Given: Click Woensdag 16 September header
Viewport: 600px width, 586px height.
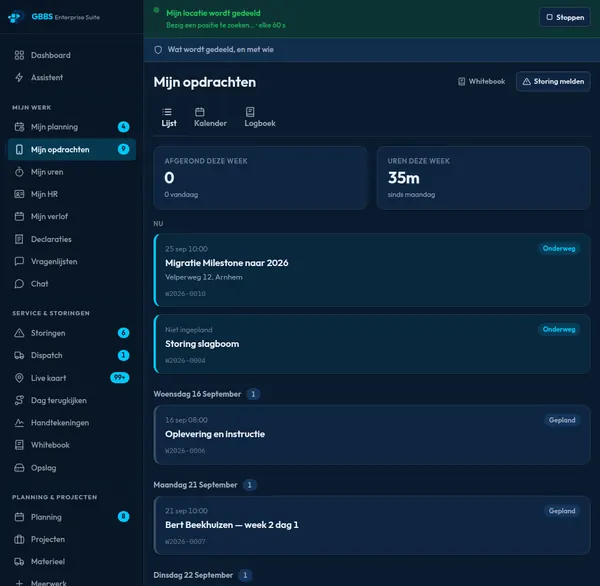Looking at the screenshot, I should point(197,394).
